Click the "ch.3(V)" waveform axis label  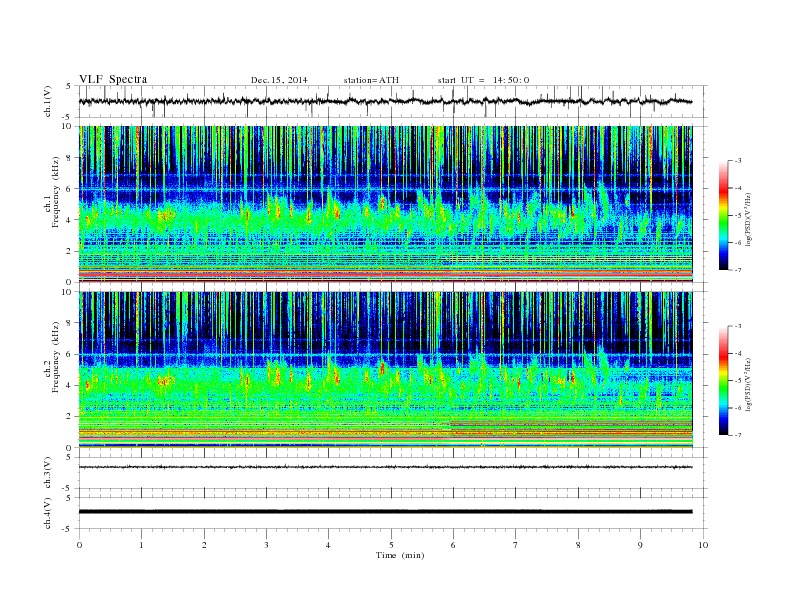tap(47, 473)
